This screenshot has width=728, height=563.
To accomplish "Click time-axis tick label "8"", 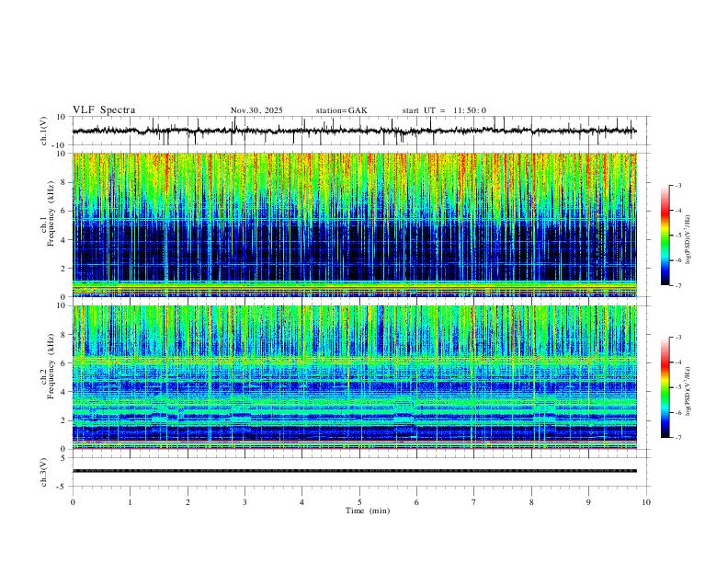I will click(531, 502).
